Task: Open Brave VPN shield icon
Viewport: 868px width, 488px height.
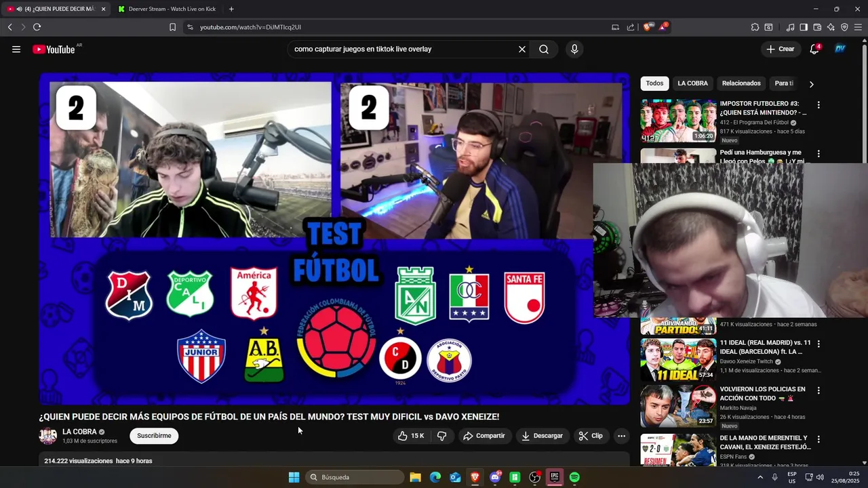Action: [844, 27]
